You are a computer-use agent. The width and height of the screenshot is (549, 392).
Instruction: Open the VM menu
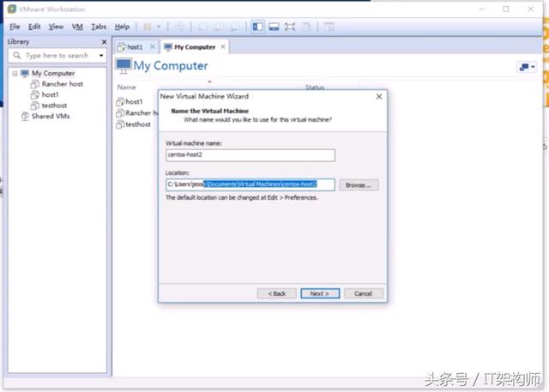pyautogui.click(x=77, y=27)
